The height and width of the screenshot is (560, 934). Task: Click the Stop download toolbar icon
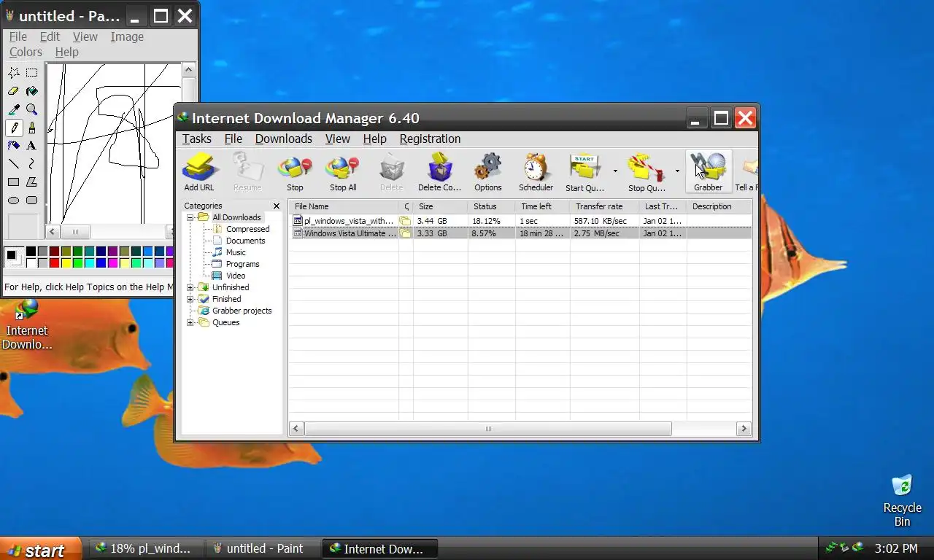click(295, 172)
